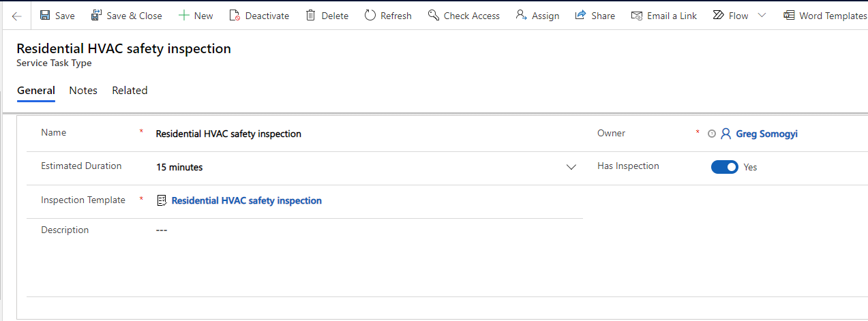
Task: Click the back arrow icon
Action: pos(16,16)
